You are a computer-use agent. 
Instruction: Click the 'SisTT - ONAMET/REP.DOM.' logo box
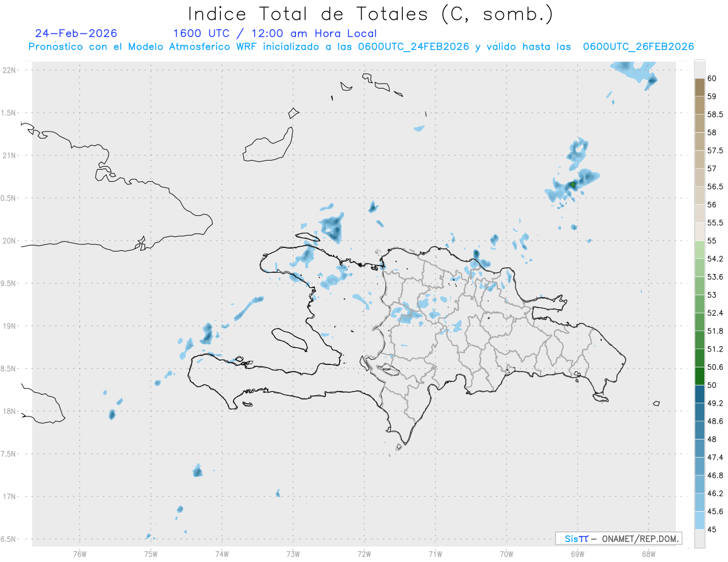click(x=618, y=538)
